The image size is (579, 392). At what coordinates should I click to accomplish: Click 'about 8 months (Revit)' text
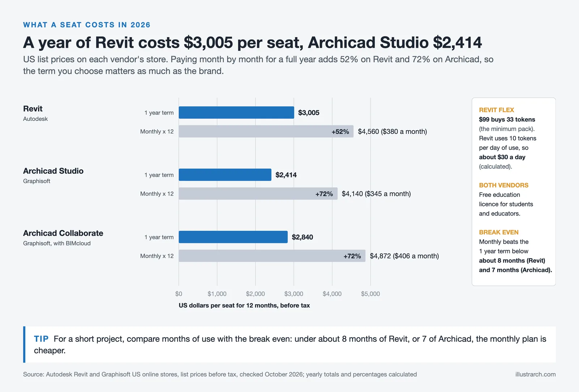pyautogui.click(x=512, y=260)
